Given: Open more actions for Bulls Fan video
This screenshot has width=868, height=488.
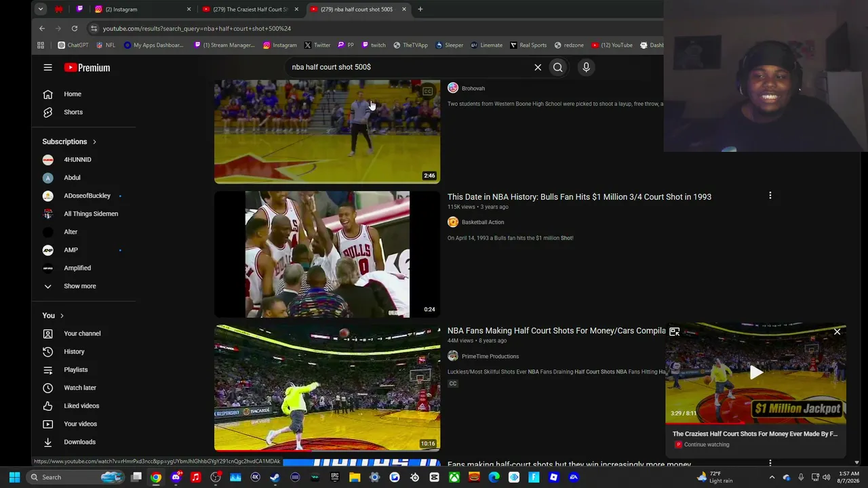Looking at the screenshot, I should (x=770, y=196).
